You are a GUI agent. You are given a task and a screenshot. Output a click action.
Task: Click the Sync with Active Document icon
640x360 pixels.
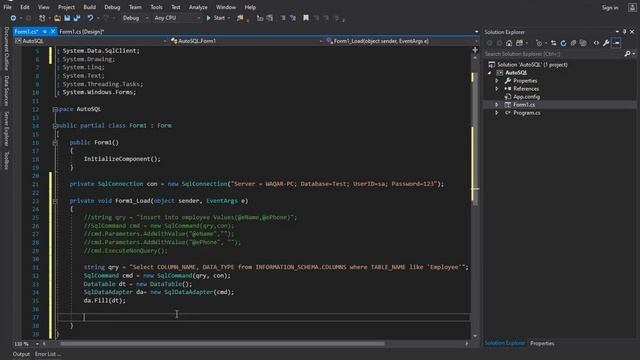click(x=553, y=43)
